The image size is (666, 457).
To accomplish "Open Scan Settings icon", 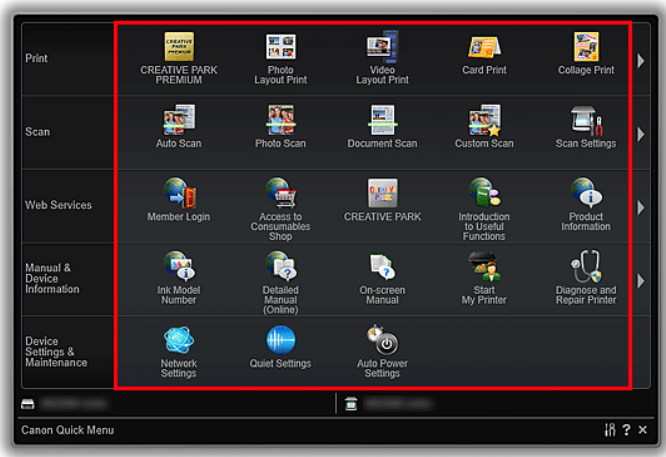I will point(586,121).
